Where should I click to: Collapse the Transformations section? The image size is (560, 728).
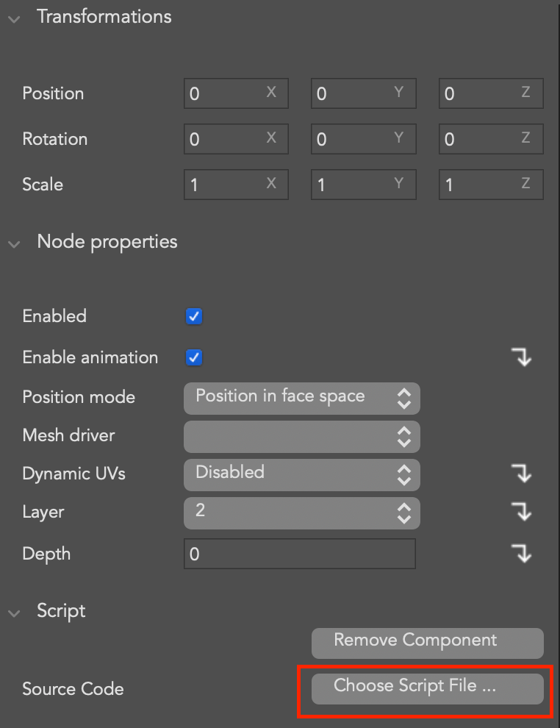click(x=14, y=20)
